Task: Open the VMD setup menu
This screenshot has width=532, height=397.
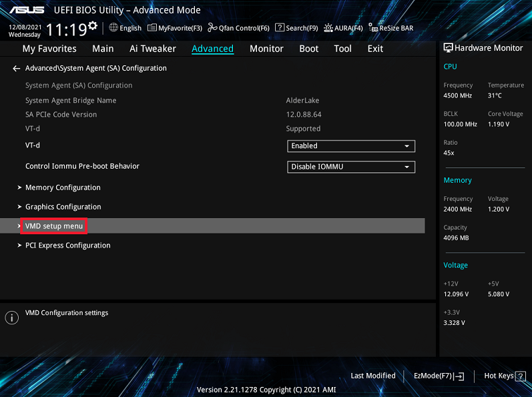Action: click(54, 226)
